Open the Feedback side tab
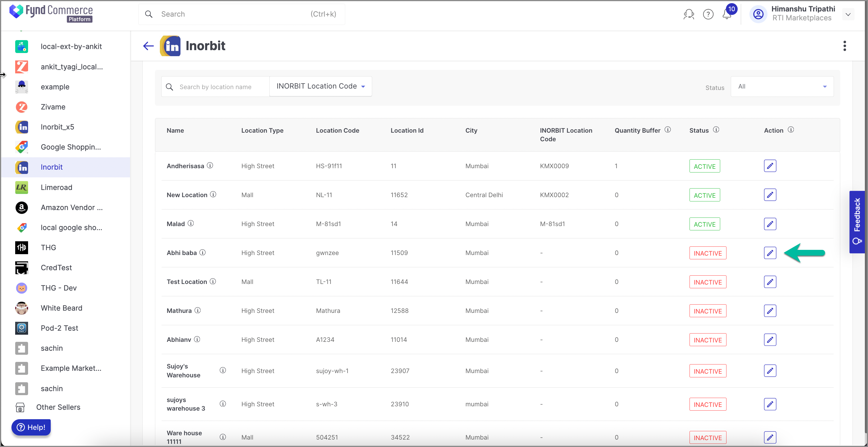Viewport: 868px width, 447px height. (857, 222)
